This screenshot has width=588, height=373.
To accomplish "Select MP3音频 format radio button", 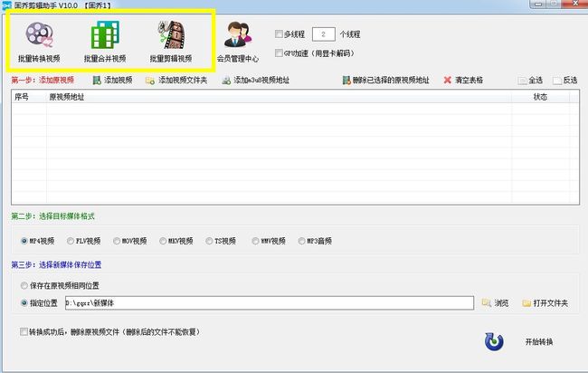I will coord(301,241).
